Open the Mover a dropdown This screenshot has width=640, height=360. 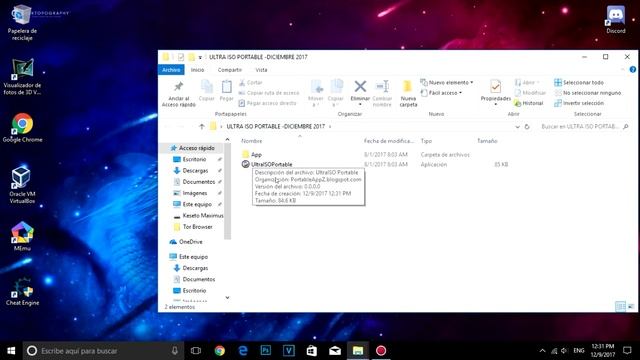click(x=316, y=93)
